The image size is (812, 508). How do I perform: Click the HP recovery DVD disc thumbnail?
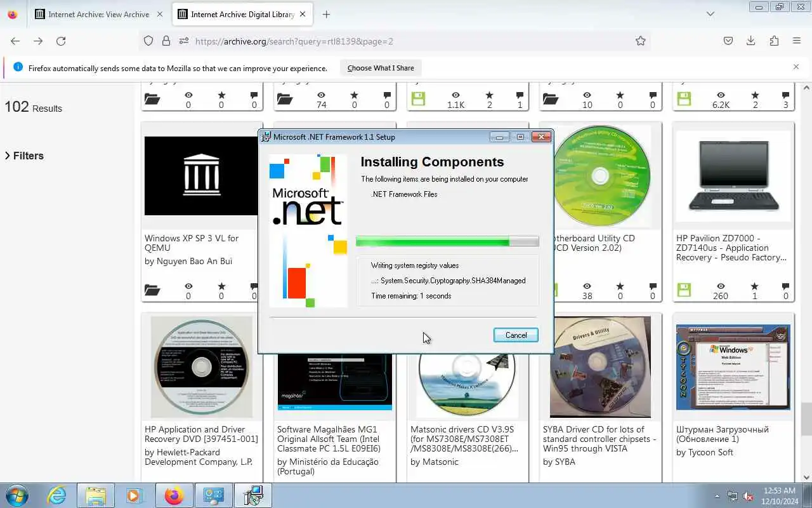point(201,368)
